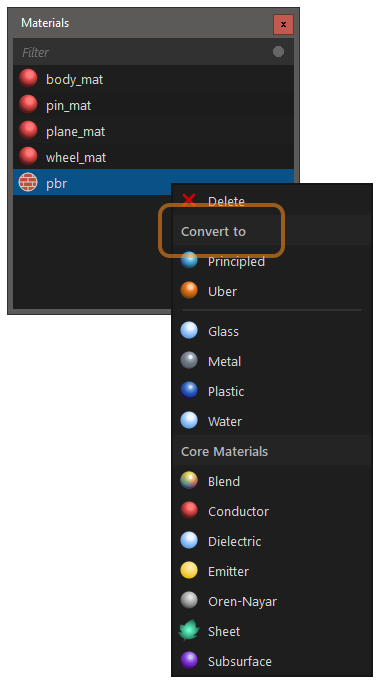Click the brick pbr material icon

[x=28, y=183]
